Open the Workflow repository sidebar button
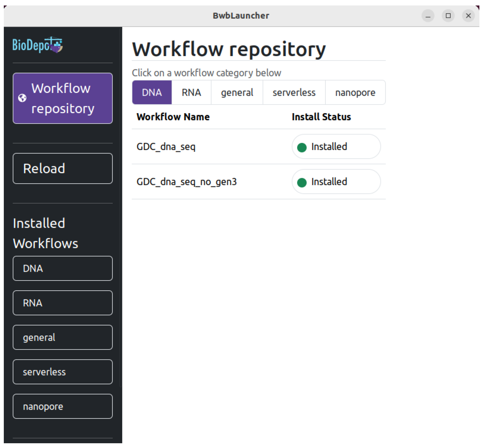482x448 pixels. pos(63,98)
